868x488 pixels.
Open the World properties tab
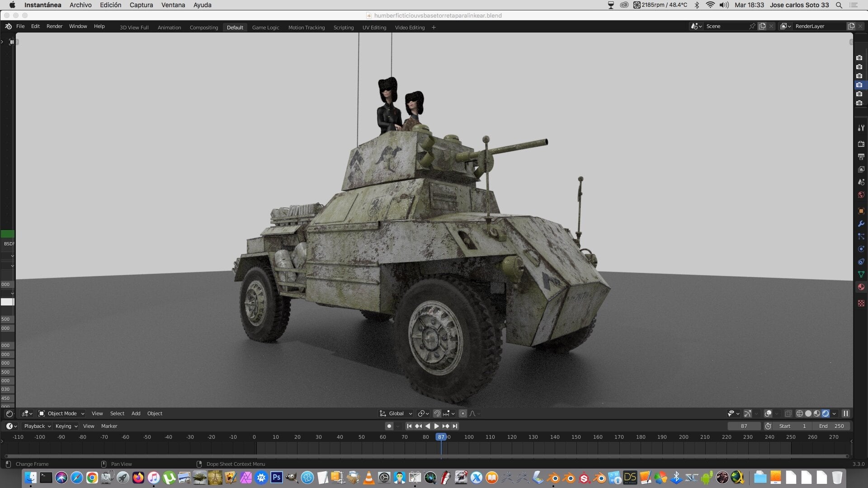coord(861,195)
